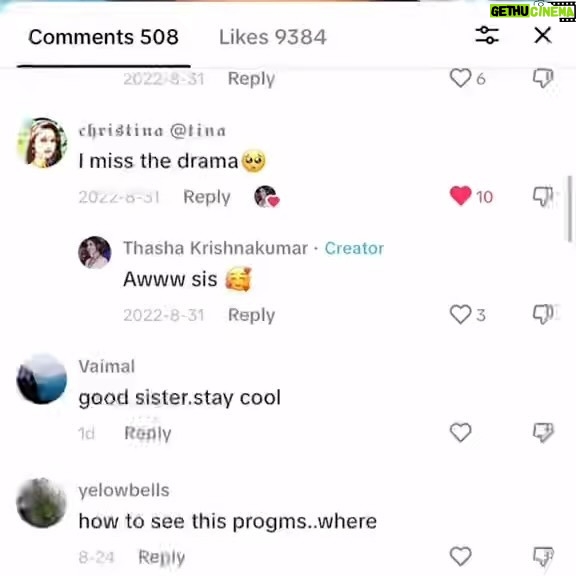Like the top comment with 6 likes
Viewport: 576px width, 576px height.
[460, 78]
